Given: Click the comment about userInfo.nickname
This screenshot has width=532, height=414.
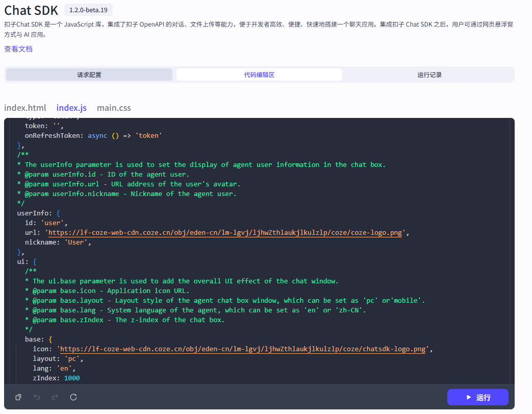Looking at the screenshot, I should (x=126, y=193).
